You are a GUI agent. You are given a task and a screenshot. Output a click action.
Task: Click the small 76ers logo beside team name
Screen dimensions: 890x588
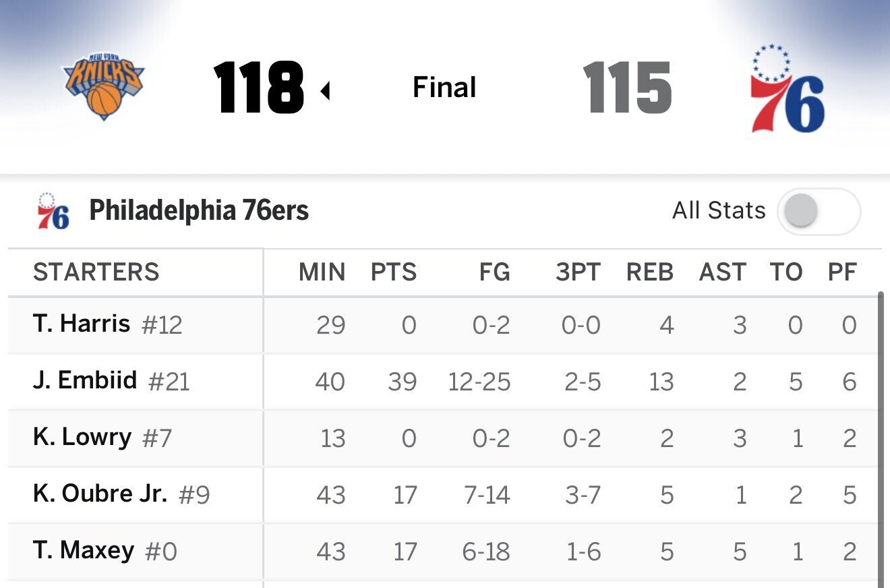pyautogui.click(x=53, y=211)
